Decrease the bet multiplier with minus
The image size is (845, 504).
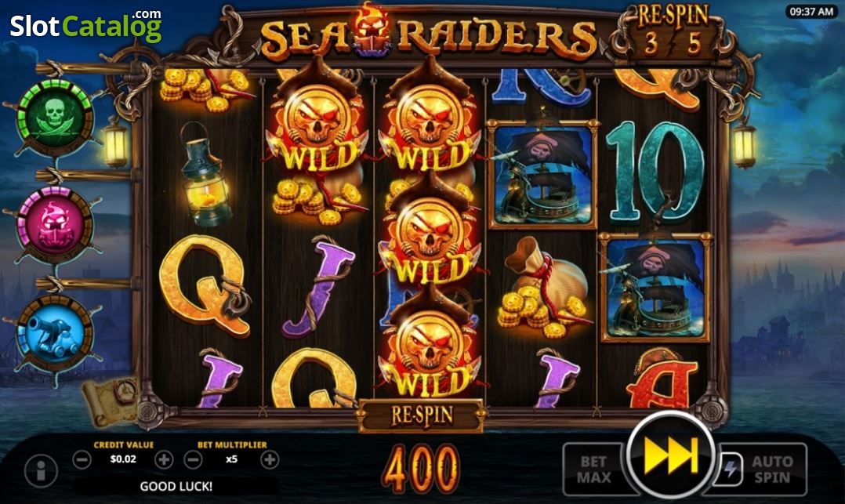coord(193,460)
